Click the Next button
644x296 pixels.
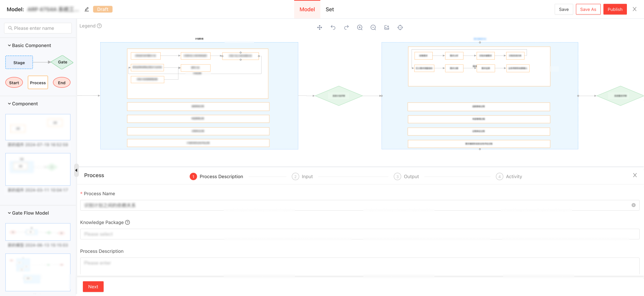click(x=93, y=286)
